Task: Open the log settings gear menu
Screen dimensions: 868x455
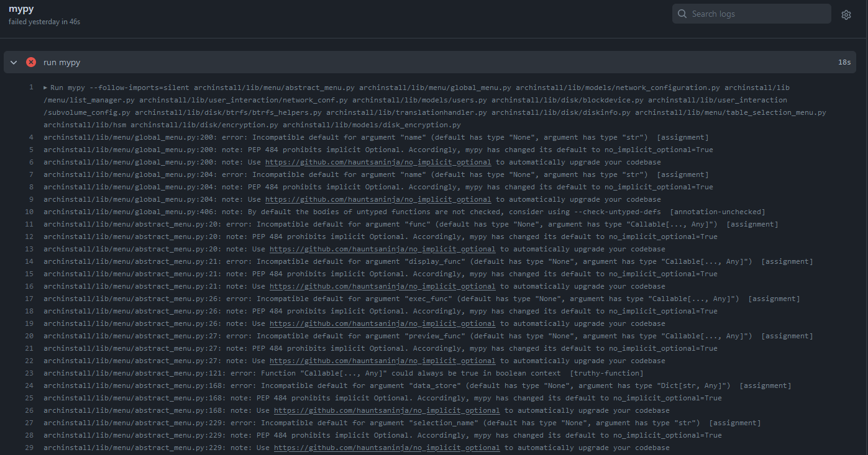Action: pyautogui.click(x=846, y=14)
